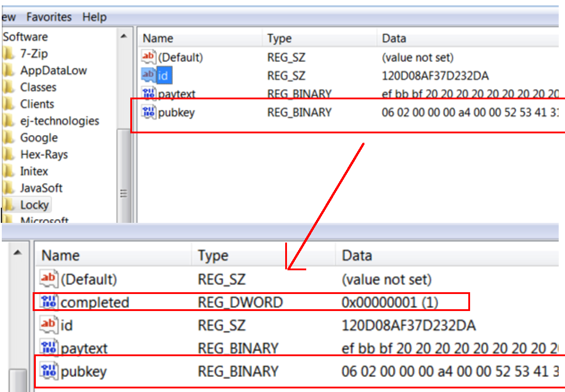
Task: Click the ej-technologies folder icon
Action: point(9,121)
